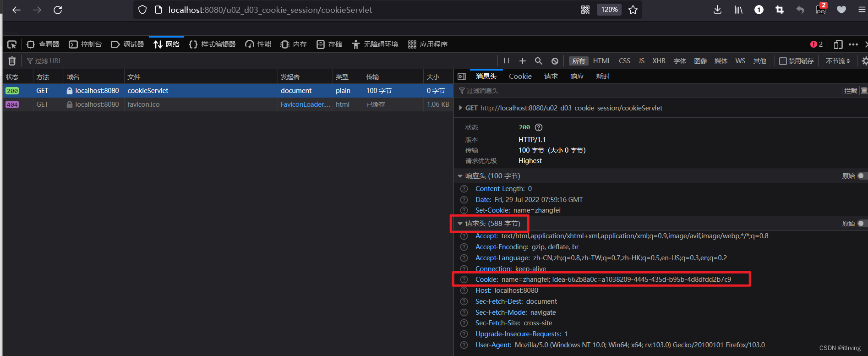The width and height of the screenshot is (868, 356).
Task: Open the library bookshelf icon
Action: [x=738, y=10]
